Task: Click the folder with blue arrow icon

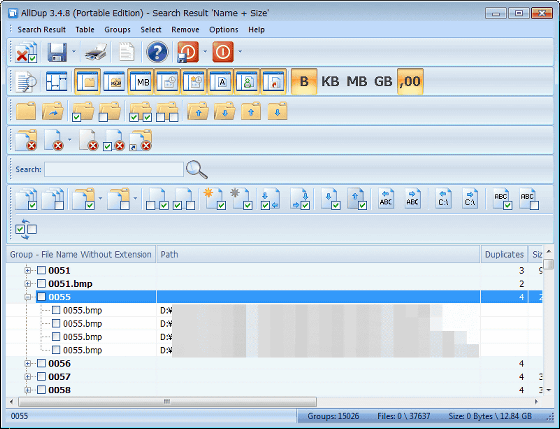Action: tap(52, 111)
